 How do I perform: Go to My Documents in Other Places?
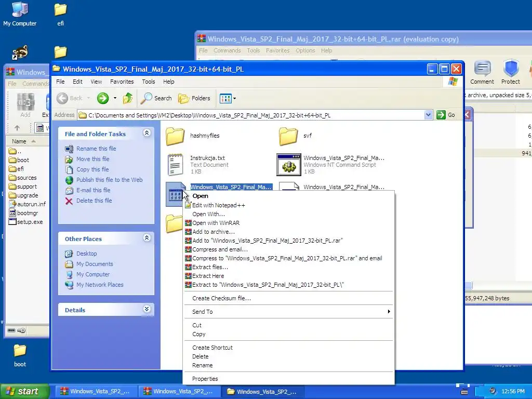coord(95,264)
